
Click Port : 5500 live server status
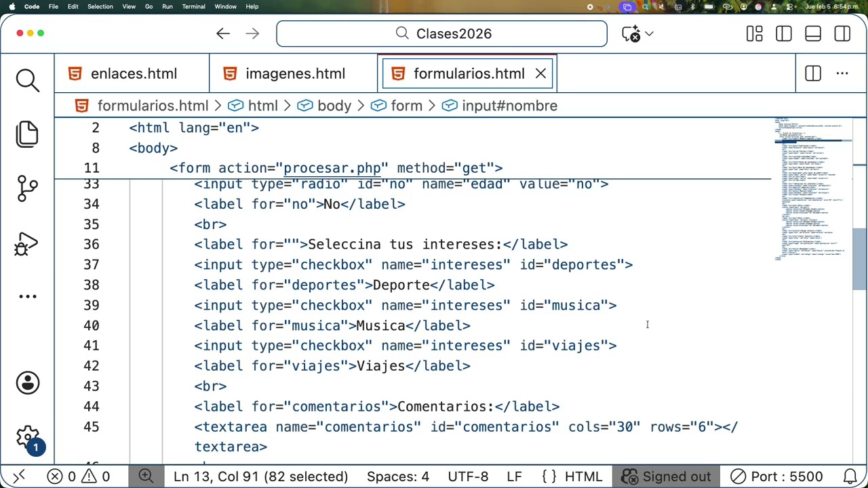pyautogui.click(x=776, y=476)
